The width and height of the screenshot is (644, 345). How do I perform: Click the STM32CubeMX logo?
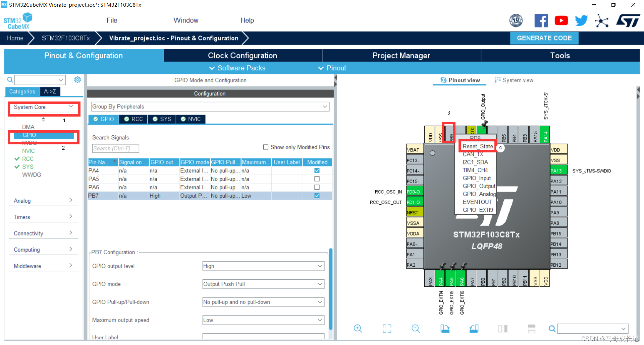click(18, 21)
